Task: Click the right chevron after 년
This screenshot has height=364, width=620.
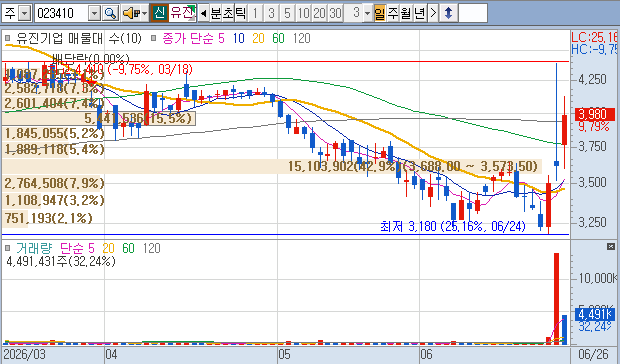Action: point(433,13)
